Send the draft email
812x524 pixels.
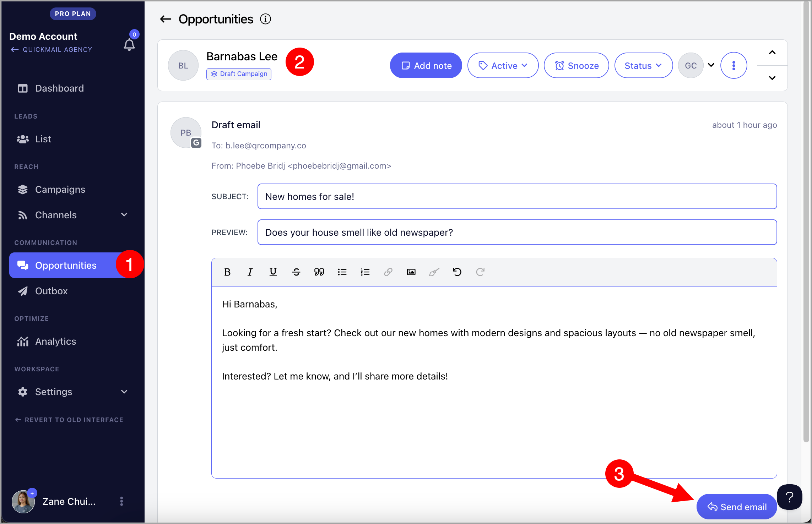tap(737, 507)
